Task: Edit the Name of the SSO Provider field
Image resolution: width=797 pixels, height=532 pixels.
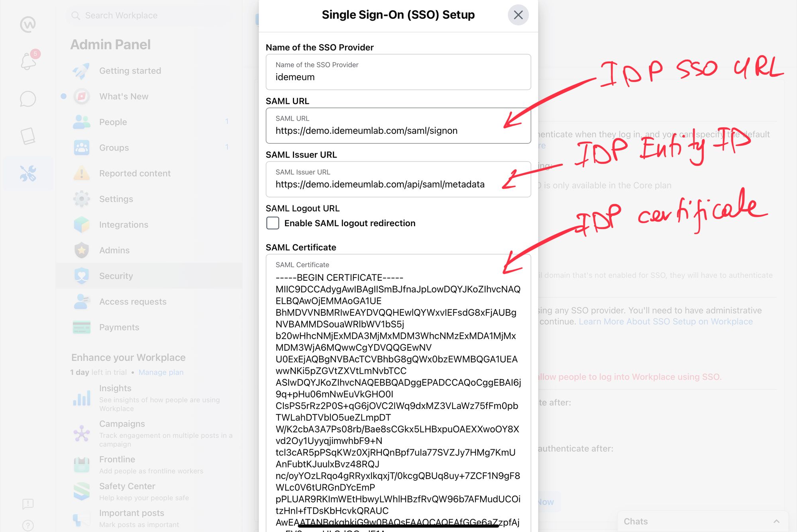Action: [398, 72]
